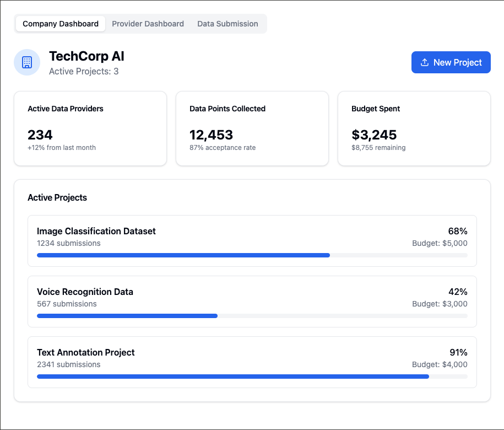Viewport: 504px width, 430px height.
Task: Open the Text Annotation Project entry
Action: (86, 353)
